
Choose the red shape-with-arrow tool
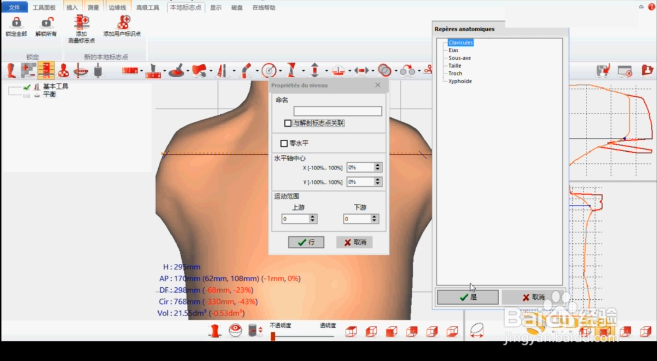pyautogui.click(x=199, y=70)
